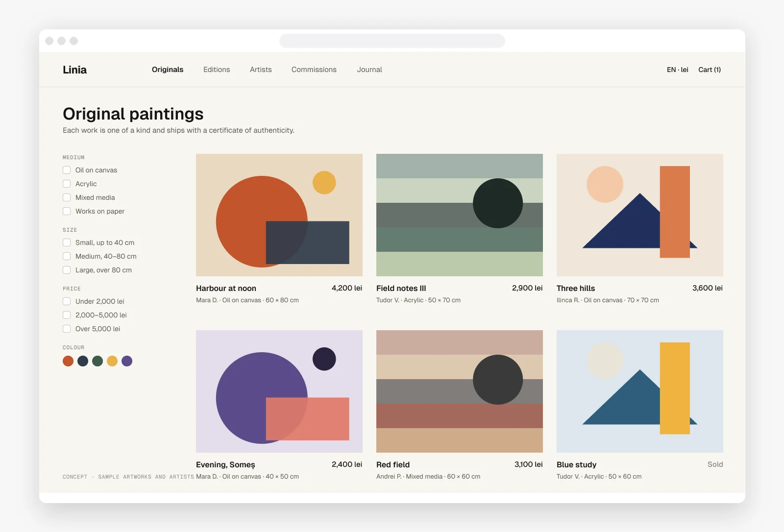Select Works on paper checkbox
784x532 pixels.
[67, 211]
